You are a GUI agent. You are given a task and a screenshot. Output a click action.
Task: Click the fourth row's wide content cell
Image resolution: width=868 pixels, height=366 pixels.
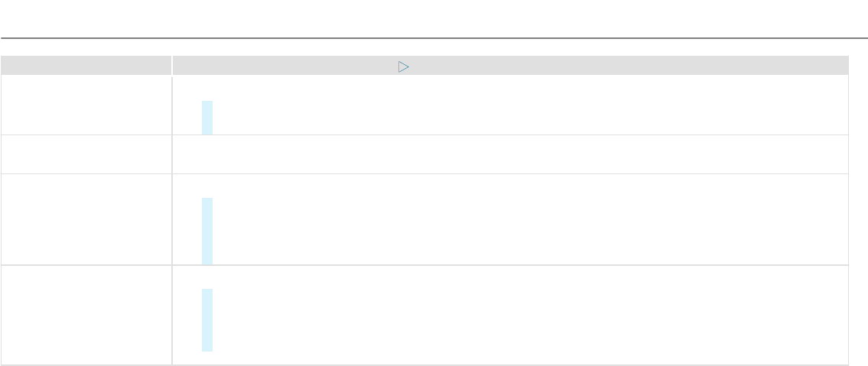click(x=520, y=315)
